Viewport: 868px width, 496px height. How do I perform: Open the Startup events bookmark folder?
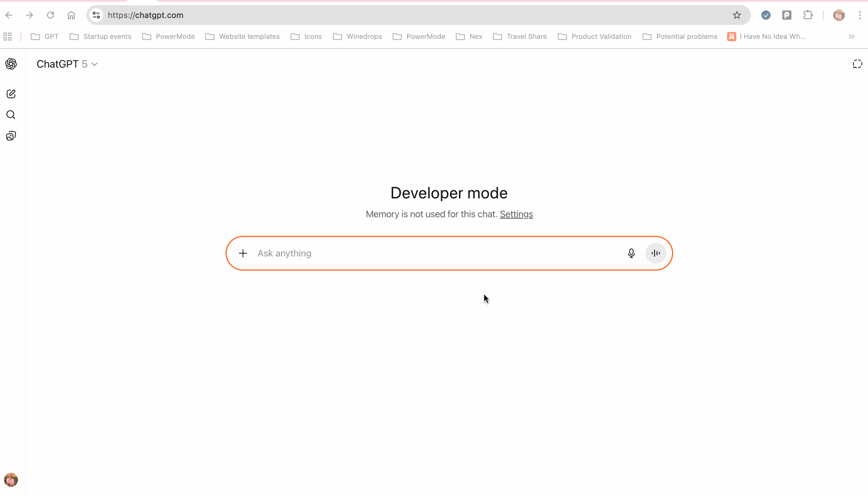pyautogui.click(x=100, y=37)
